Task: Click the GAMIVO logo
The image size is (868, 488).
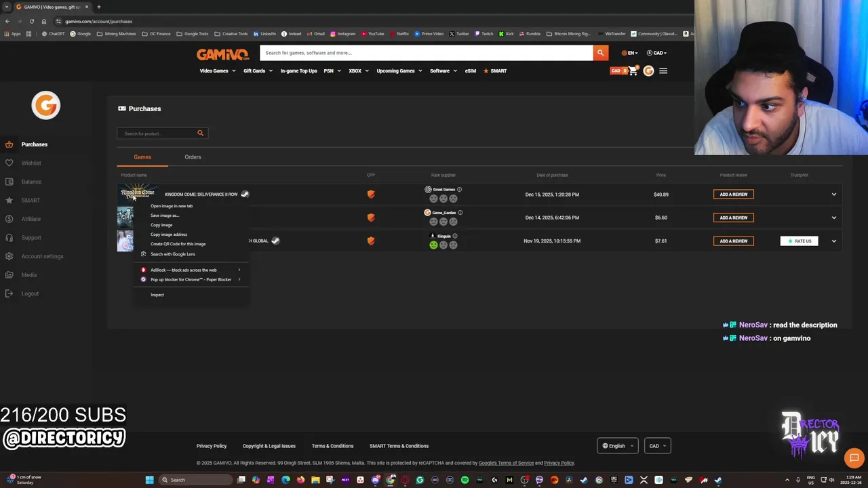Action: [x=222, y=54]
